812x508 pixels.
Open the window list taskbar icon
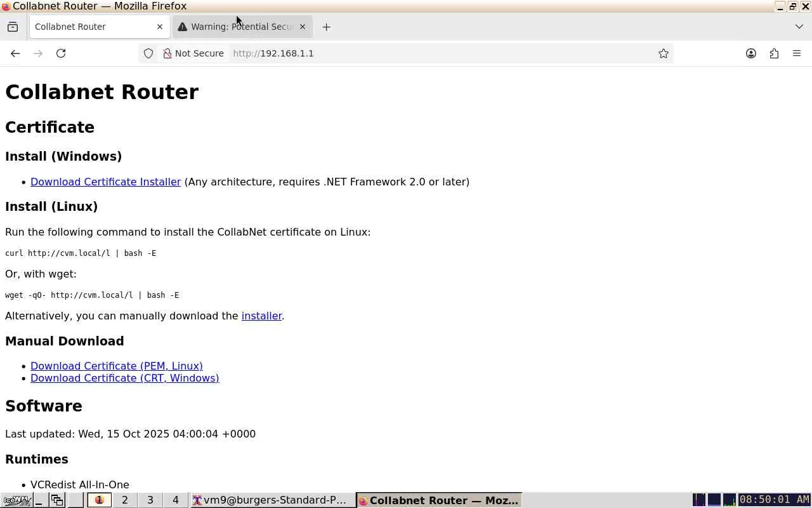(57, 500)
